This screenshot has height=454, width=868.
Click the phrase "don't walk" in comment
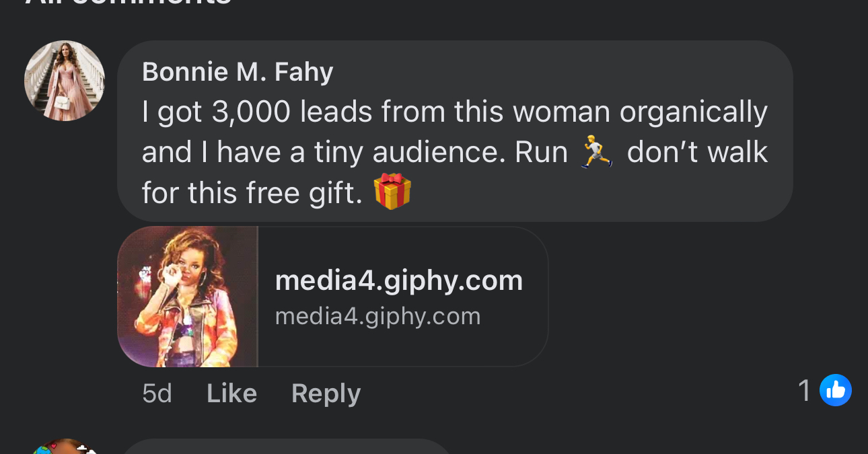pyautogui.click(x=697, y=153)
